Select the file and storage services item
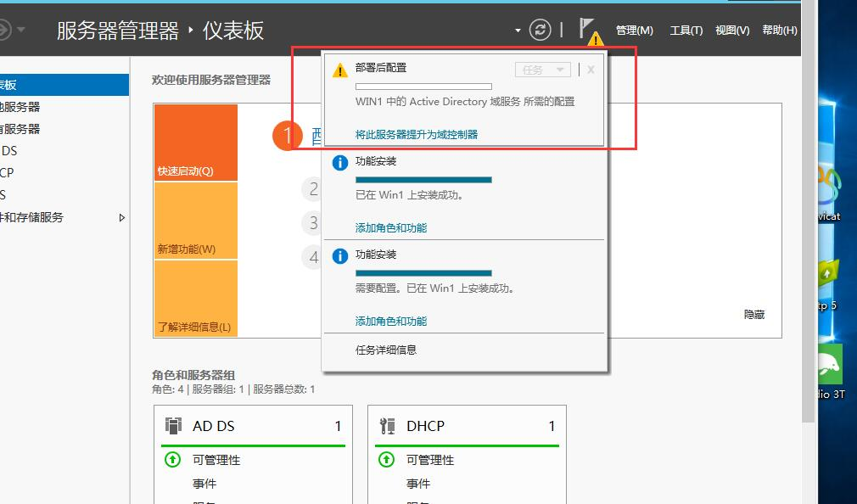Image resolution: width=857 pixels, height=504 pixels. click(x=64, y=217)
